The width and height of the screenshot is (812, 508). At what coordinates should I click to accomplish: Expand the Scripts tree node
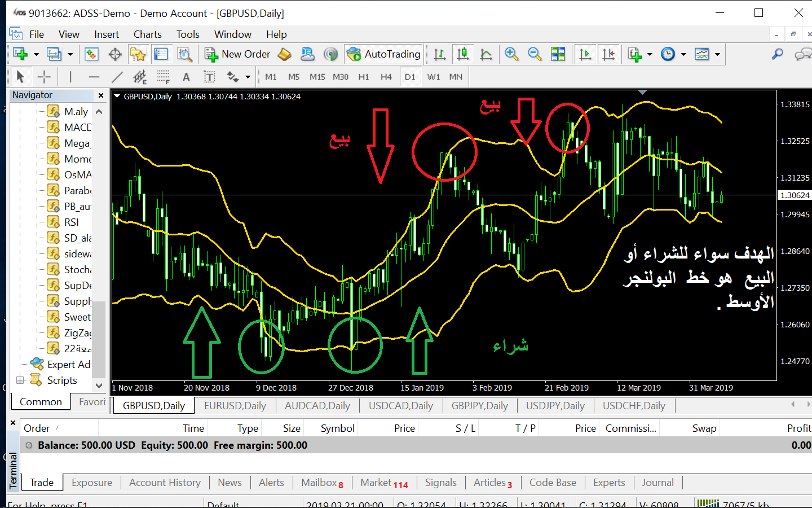(x=20, y=380)
